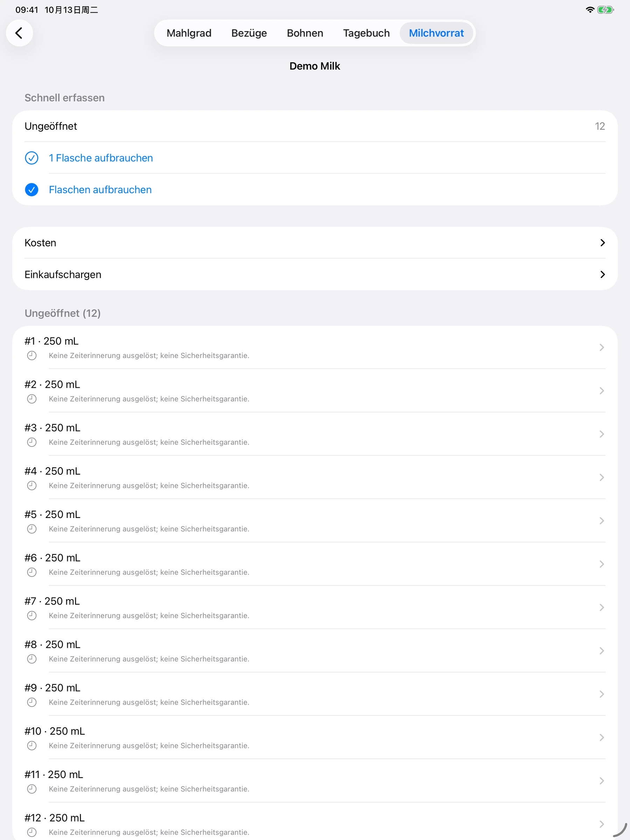Open the Bohnen tab
The height and width of the screenshot is (840, 630).
click(305, 33)
